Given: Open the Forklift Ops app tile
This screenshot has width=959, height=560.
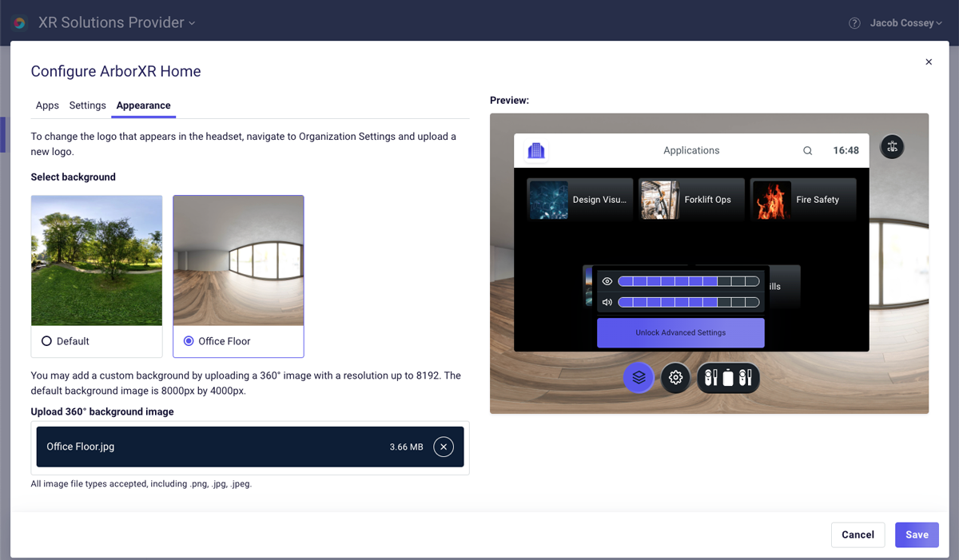Looking at the screenshot, I should (x=692, y=200).
